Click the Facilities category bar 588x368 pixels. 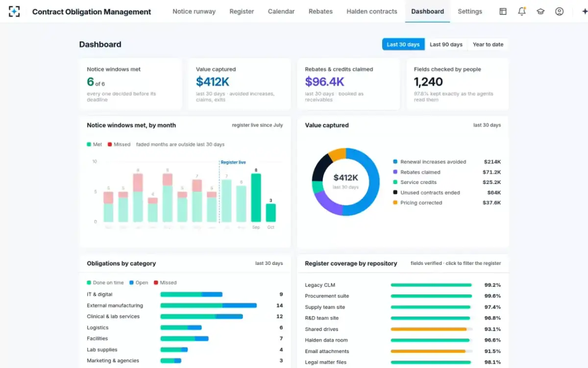pos(184,339)
